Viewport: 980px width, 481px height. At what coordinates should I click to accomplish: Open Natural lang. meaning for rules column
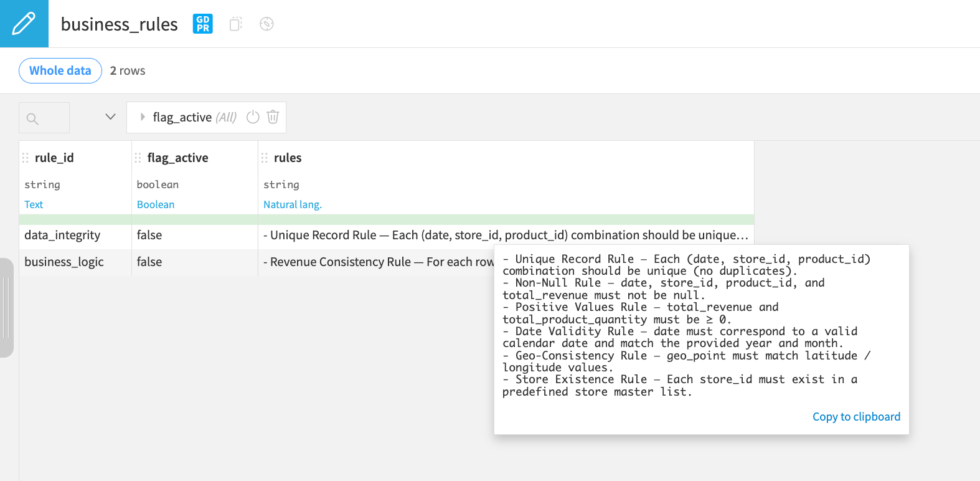[292, 204]
